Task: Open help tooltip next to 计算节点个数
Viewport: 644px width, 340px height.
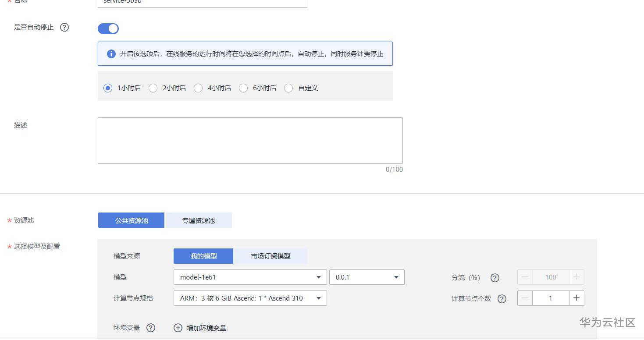Action: click(x=502, y=299)
